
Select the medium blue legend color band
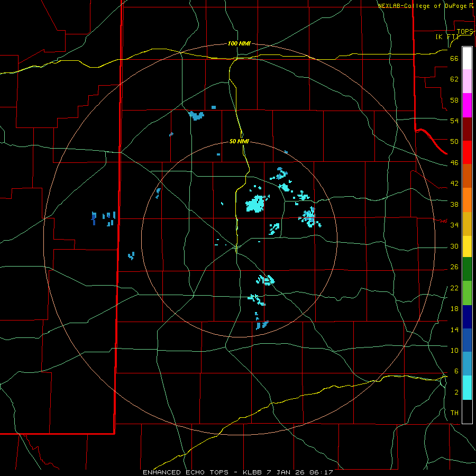click(x=467, y=340)
